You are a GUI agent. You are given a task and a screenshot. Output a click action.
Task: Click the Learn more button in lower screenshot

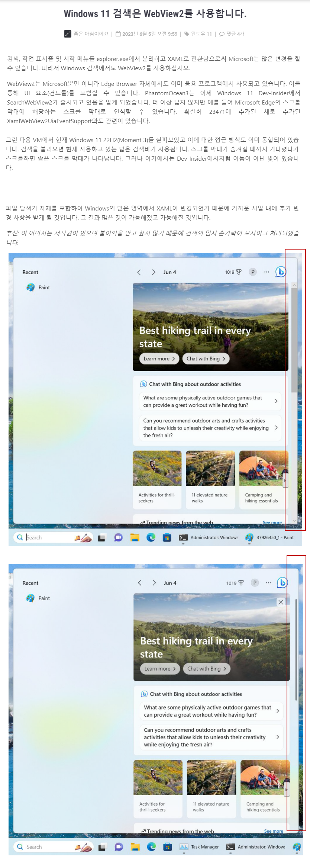[160, 669]
